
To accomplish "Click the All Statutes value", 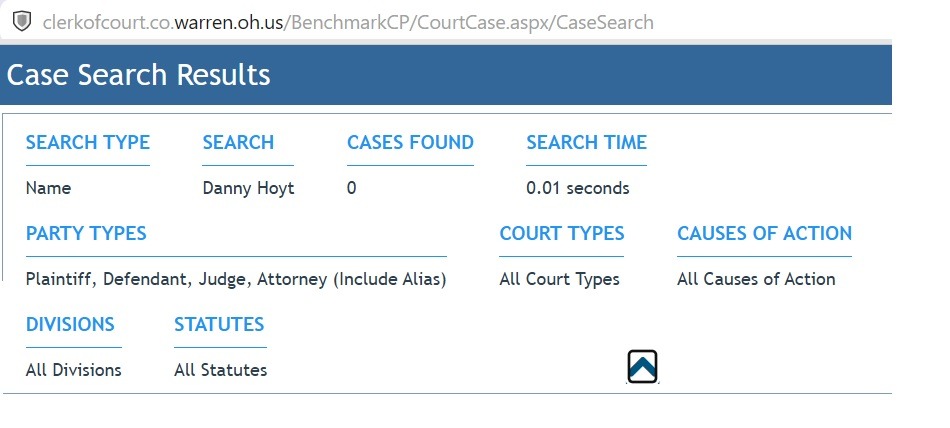I will click(221, 370).
